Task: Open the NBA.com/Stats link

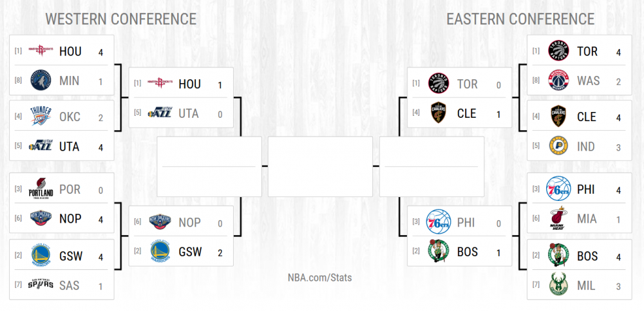Action: (319, 278)
